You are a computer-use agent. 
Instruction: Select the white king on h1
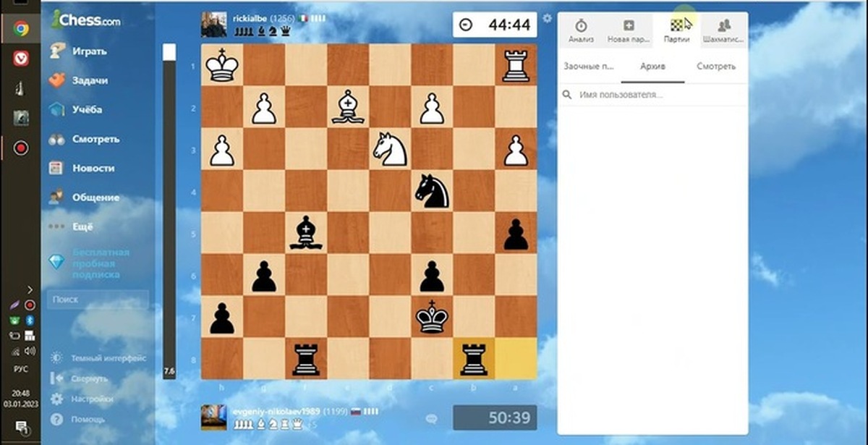222,66
